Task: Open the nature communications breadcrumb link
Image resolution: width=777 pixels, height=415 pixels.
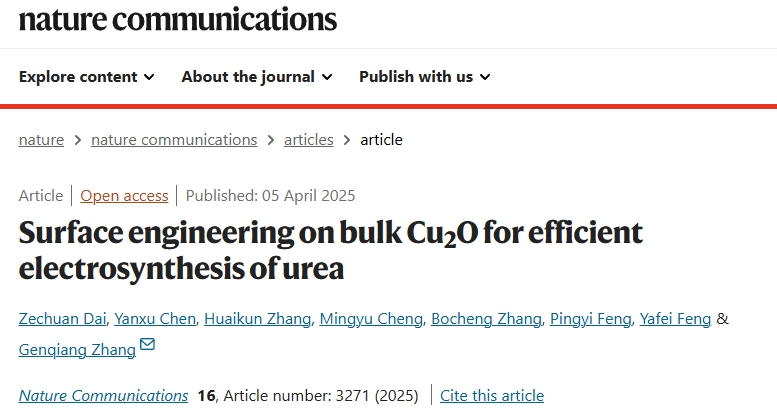Action: 174,140
